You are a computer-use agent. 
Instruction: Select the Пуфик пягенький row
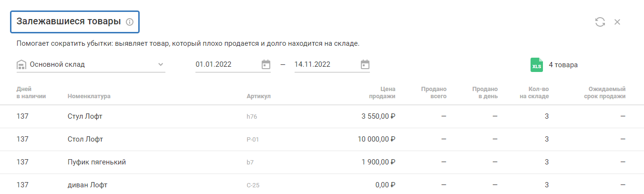pyautogui.click(x=97, y=162)
